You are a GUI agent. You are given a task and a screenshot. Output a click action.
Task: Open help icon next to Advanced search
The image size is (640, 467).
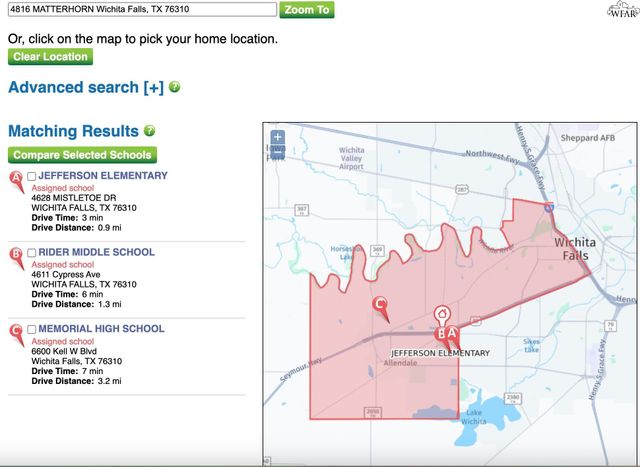pyautogui.click(x=175, y=88)
